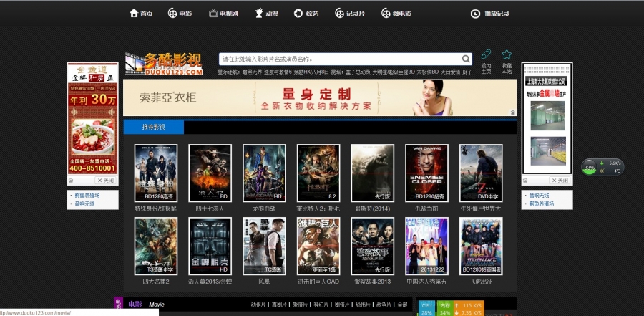The height and width of the screenshot is (316, 644).
Task: Filter movies by 科幻片
Action: click(x=321, y=305)
